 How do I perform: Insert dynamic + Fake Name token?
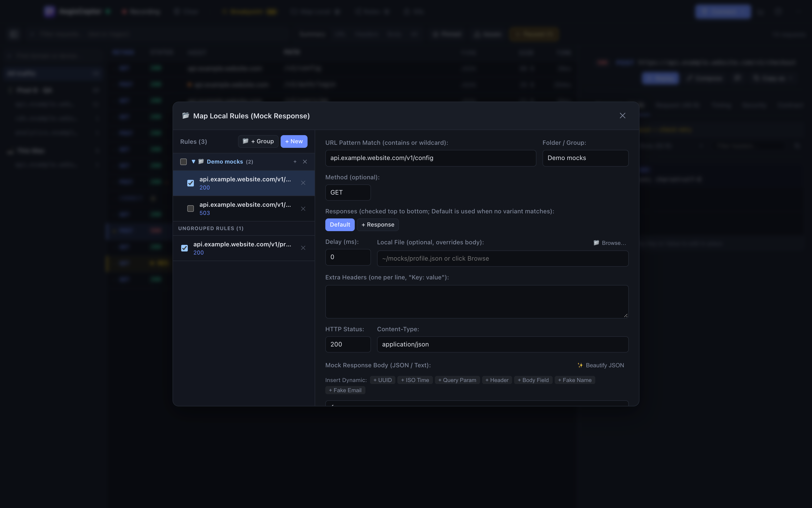pyautogui.click(x=575, y=380)
